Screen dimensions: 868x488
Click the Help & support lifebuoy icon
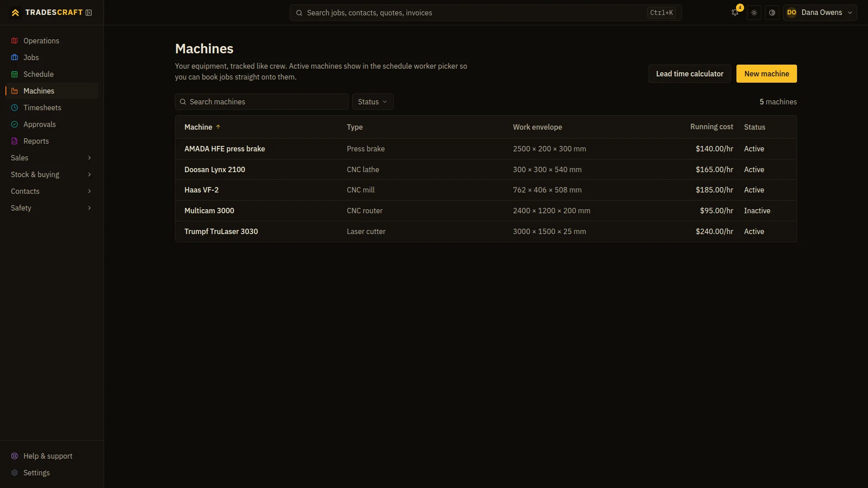click(x=14, y=456)
